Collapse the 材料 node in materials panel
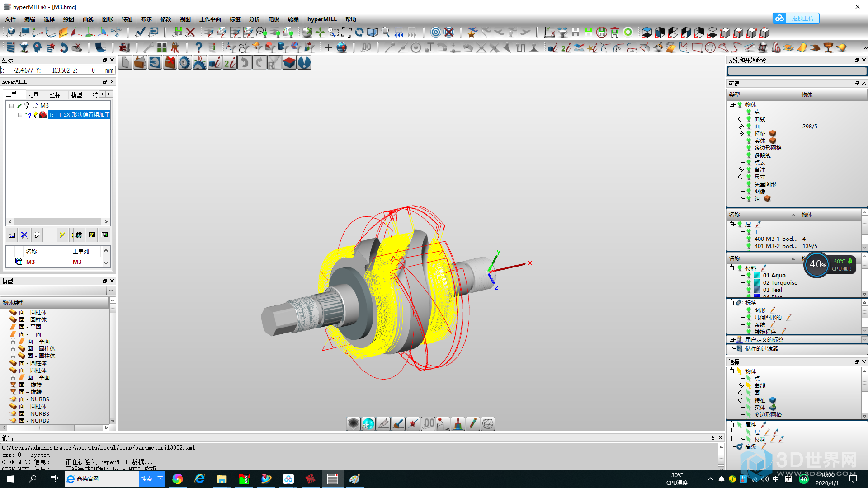The height and width of the screenshot is (488, 868). click(731, 268)
